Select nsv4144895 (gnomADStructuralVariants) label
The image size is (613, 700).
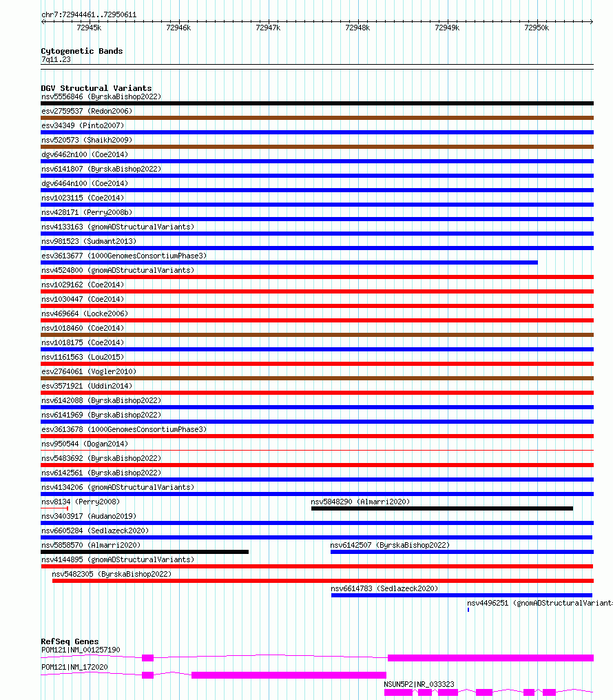(x=118, y=559)
